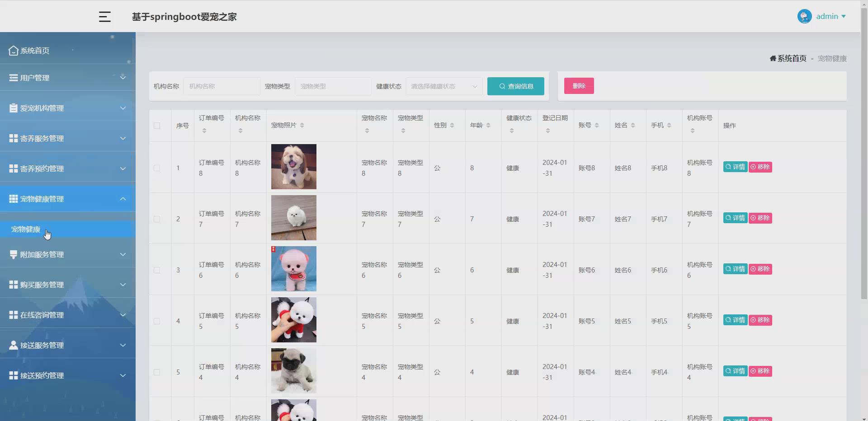Click the 寄养预约管理 grid icon
This screenshot has height=421, width=868.
pos(14,168)
